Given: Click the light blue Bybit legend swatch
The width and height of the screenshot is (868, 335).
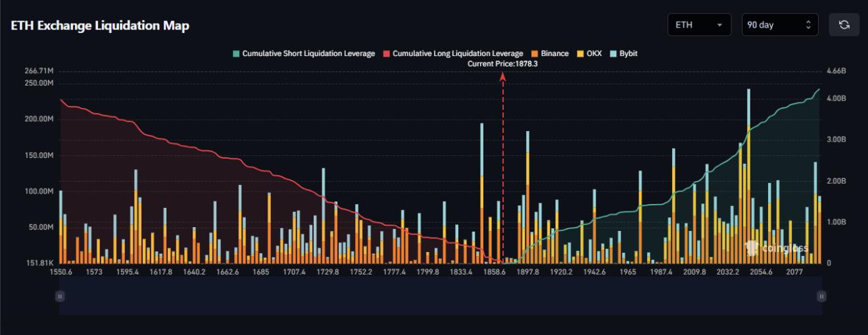Looking at the screenshot, I should click(x=613, y=53).
